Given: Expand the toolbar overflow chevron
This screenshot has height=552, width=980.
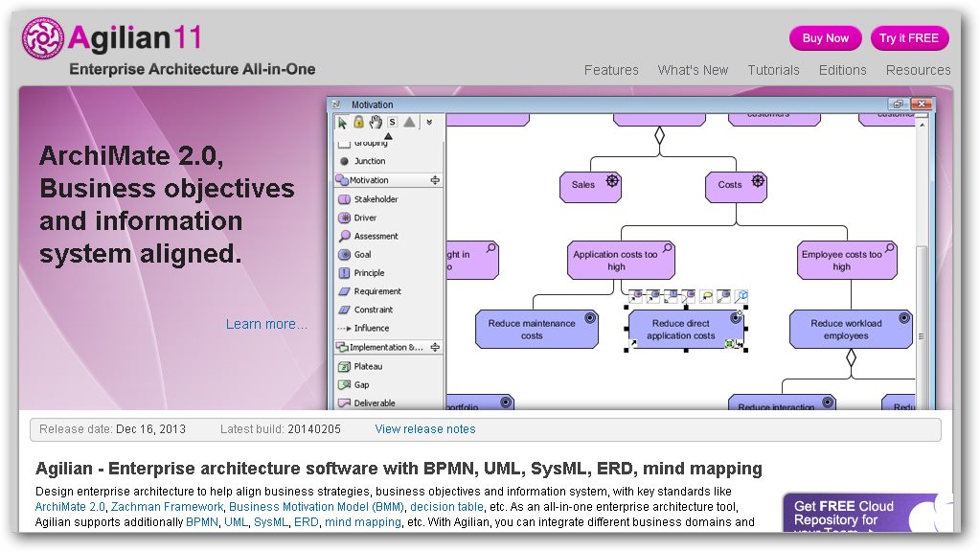Looking at the screenshot, I should click(x=429, y=122).
